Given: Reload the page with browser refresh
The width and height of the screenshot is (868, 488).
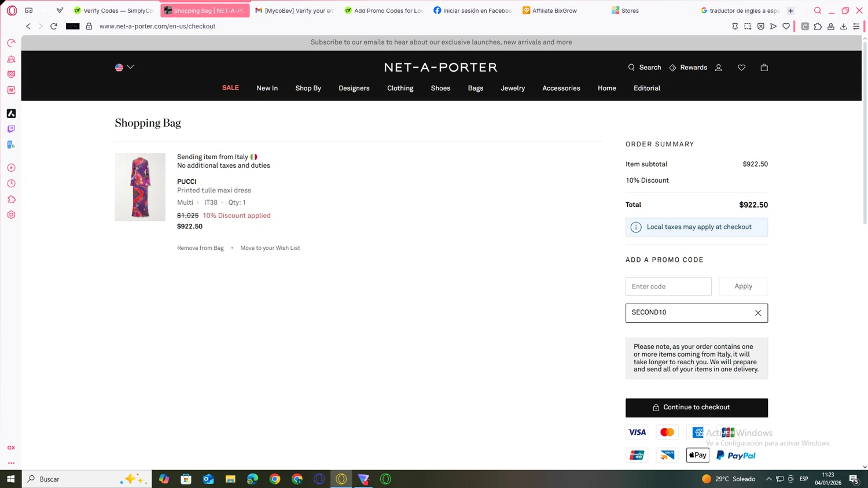Looking at the screenshot, I should (x=54, y=26).
